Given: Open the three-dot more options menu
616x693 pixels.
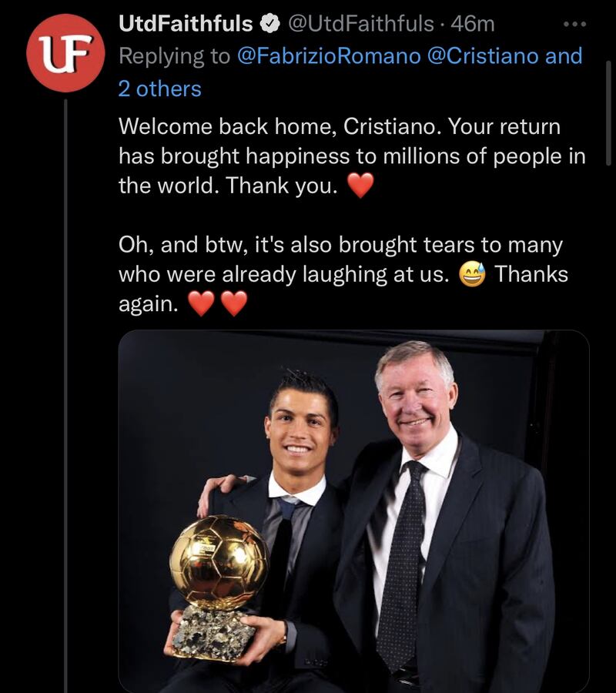Looking at the screenshot, I should click(x=574, y=24).
